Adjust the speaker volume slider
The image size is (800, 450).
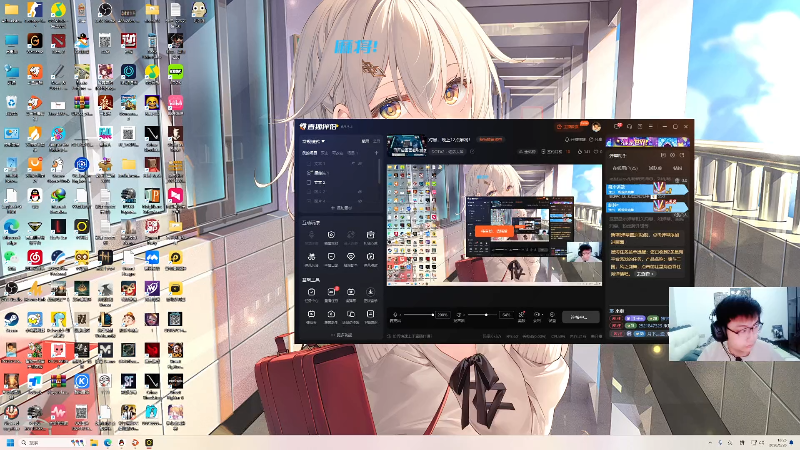(481, 315)
